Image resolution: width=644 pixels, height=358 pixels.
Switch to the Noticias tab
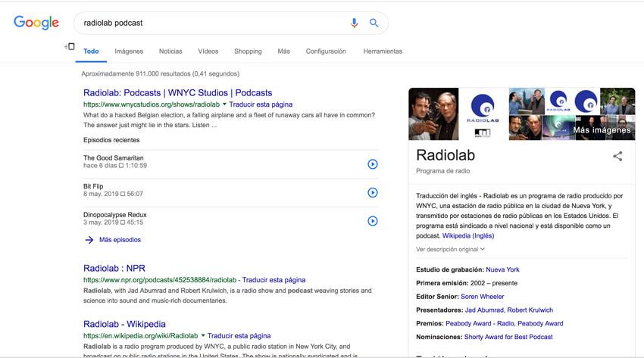[170, 51]
